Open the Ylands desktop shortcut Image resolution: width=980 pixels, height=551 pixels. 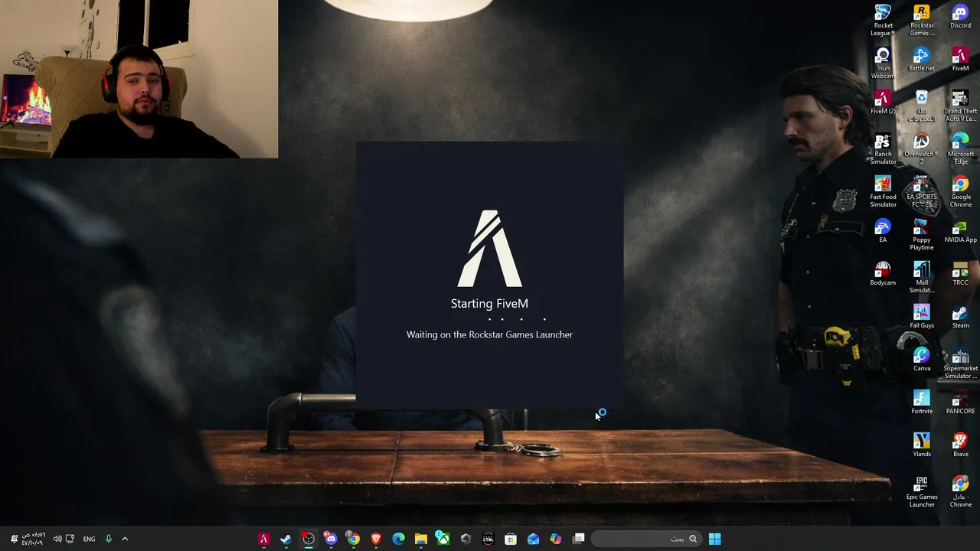[x=922, y=445]
